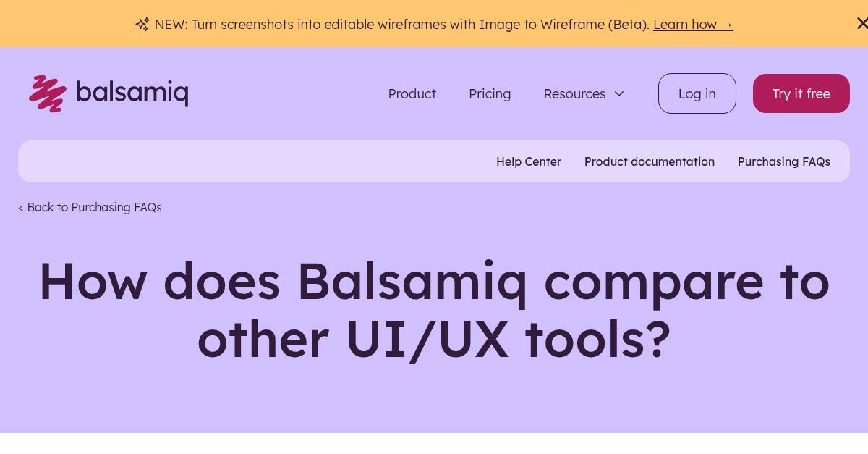The height and width of the screenshot is (454, 868).
Task: Click the NEW announcement banner text
Action: [x=398, y=24]
